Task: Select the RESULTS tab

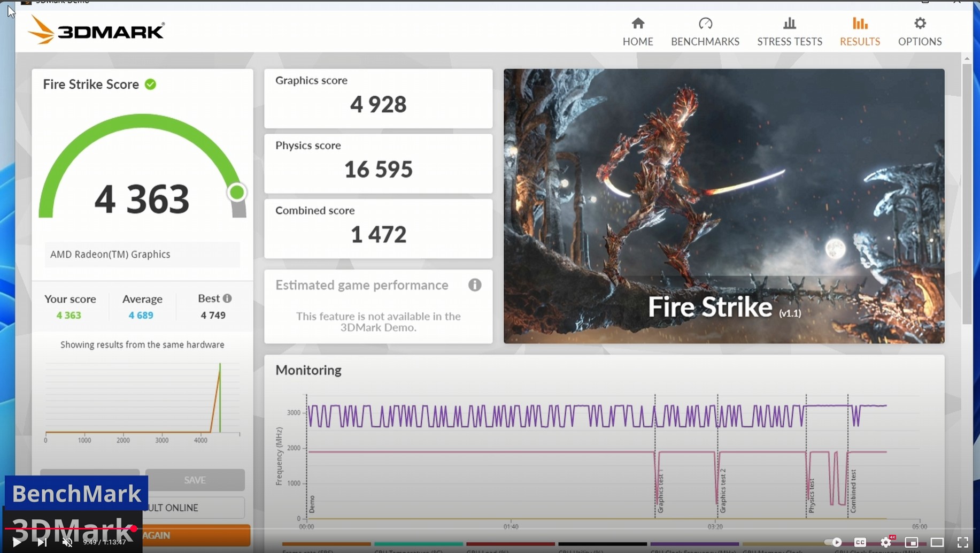Action: 860,32
